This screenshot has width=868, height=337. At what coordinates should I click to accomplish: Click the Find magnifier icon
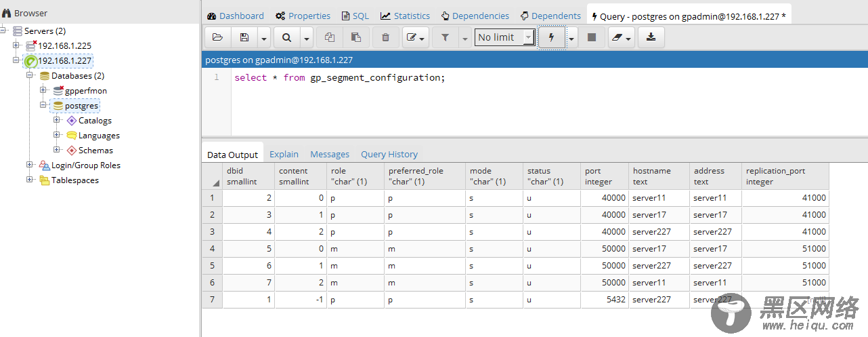(287, 37)
